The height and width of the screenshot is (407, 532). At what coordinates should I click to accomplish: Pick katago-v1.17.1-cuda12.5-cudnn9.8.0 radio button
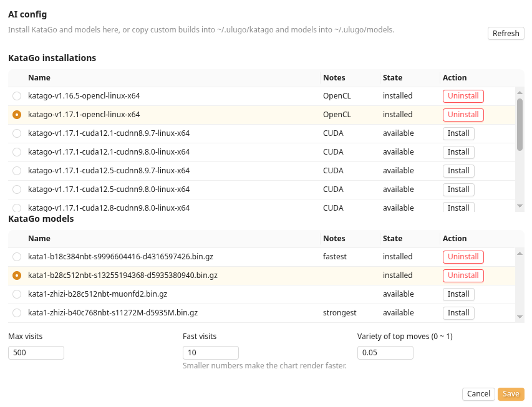(17, 189)
